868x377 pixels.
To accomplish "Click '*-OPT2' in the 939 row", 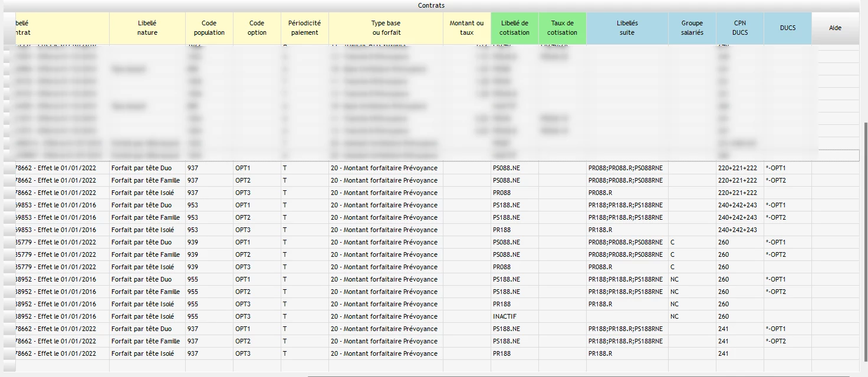I will tap(775, 254).
